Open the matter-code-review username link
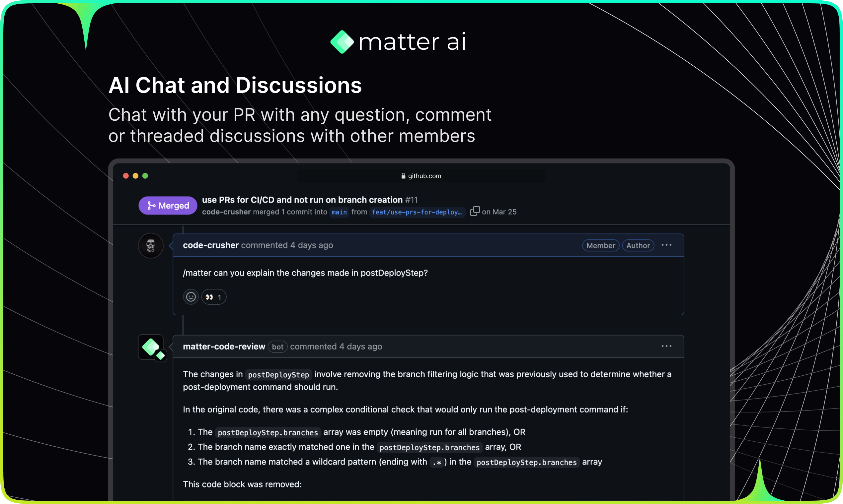Screen dimensions: 843x504 click(224, 346)
